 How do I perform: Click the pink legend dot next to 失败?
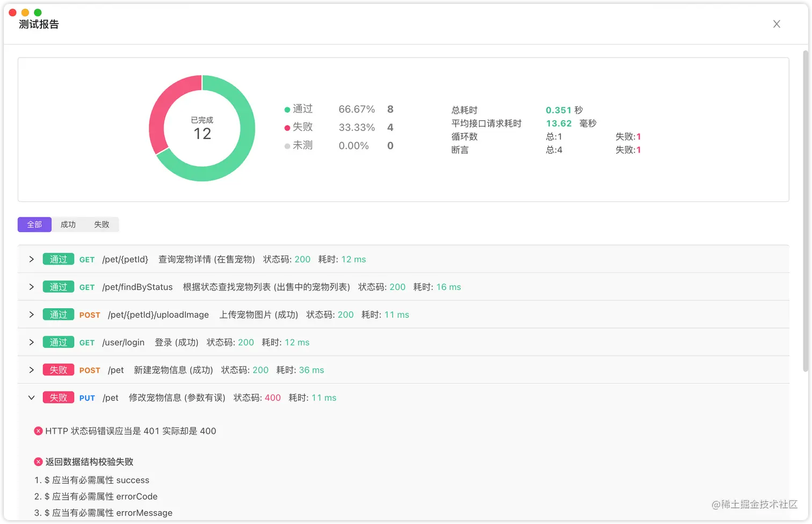pos(287,127)
